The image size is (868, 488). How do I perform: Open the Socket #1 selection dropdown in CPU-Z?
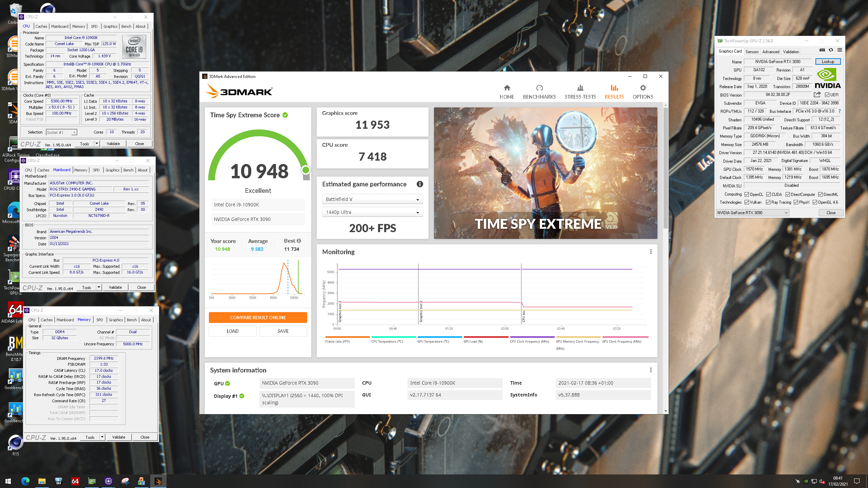[x=61, y=132]
